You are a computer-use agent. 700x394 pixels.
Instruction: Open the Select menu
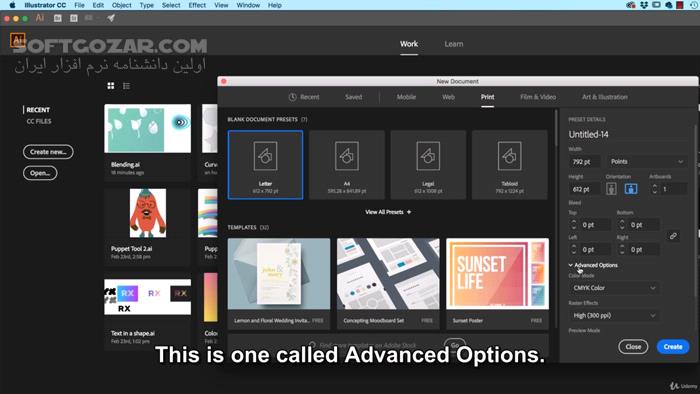point(171,5)
